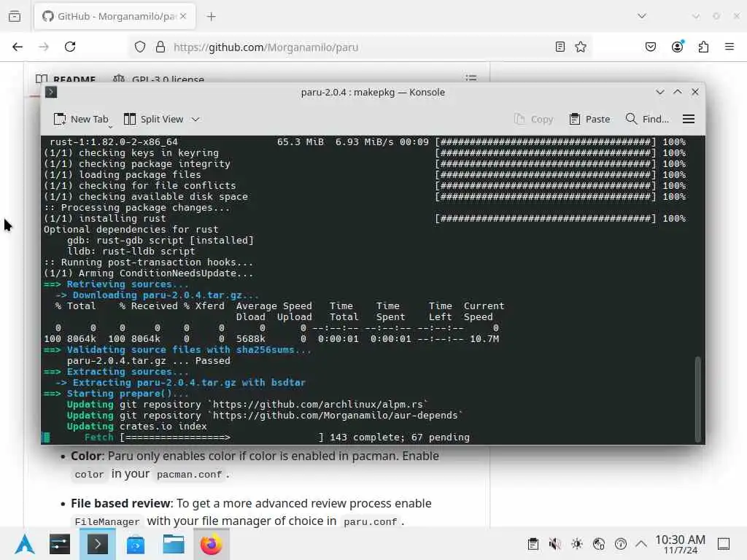Open the README tab on GitHub
The width and height of the screenshot is (747, 560).
click(66, 79)
